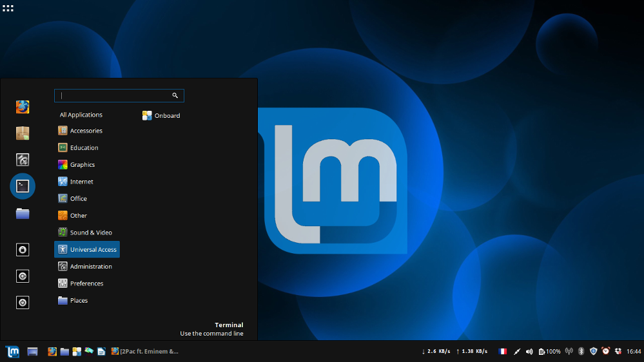Click the colorful cards panel launcher icon

click(89, 351)
